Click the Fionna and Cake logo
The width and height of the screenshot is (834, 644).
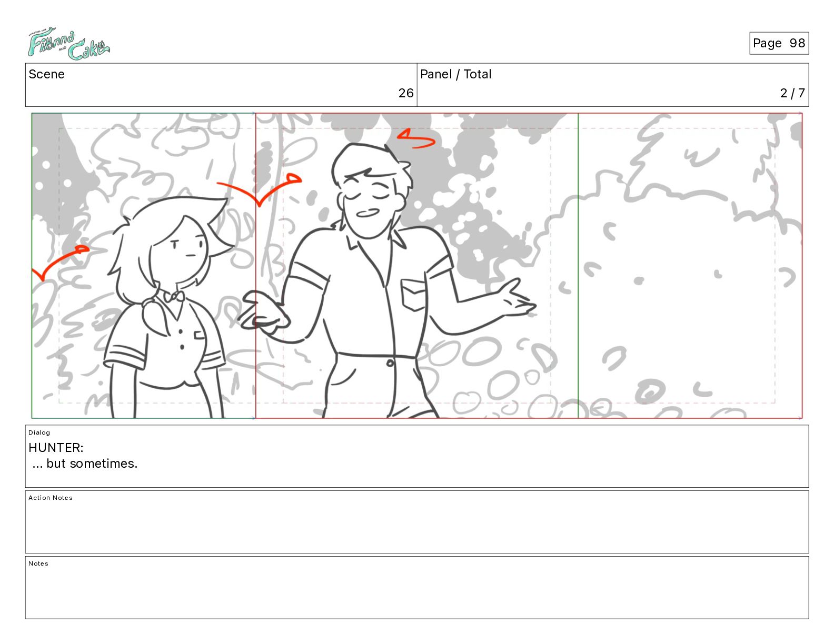68,44
